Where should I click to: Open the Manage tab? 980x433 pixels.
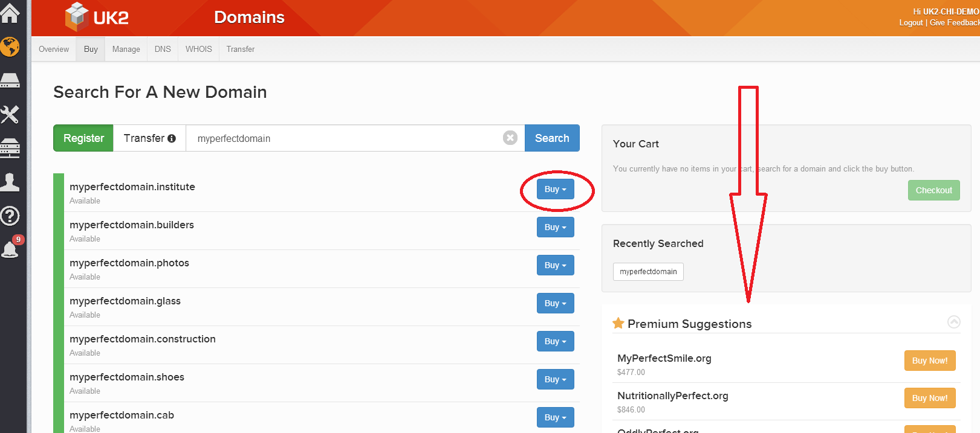click(126, 50)
